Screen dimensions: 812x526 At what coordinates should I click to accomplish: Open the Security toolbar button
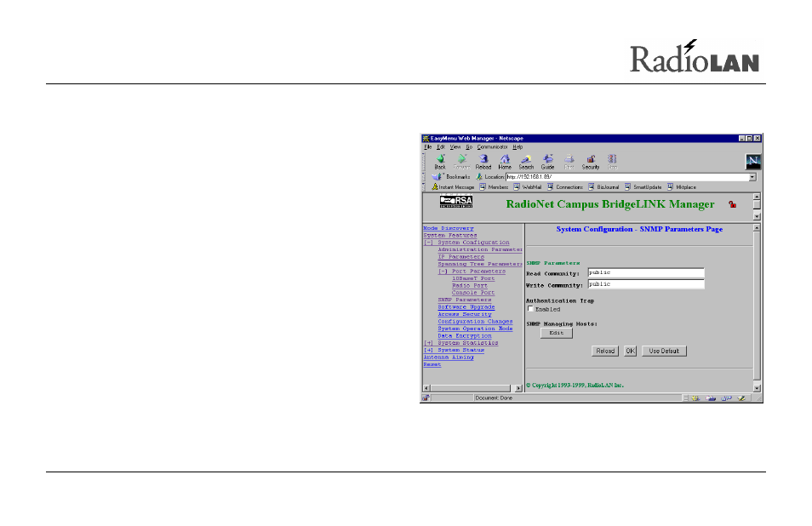point(591,162)
